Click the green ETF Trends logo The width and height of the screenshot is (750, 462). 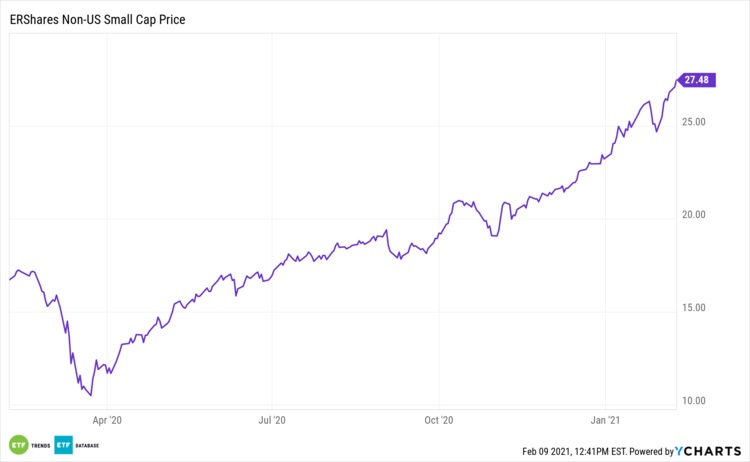18,443
